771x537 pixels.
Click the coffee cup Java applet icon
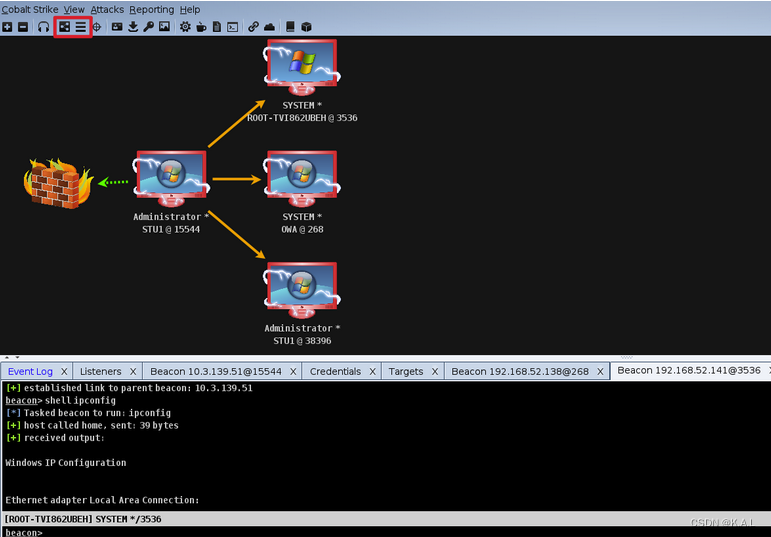pyautogui.click(x=201, y=27)
